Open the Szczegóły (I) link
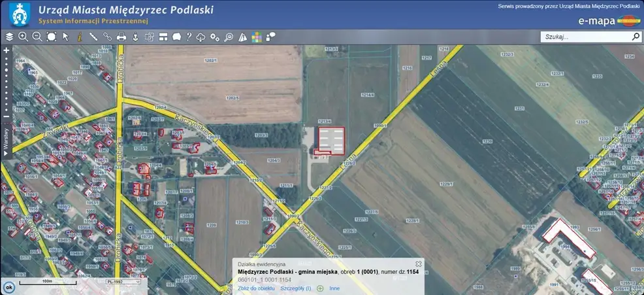The width and height of the screenshot is (644, 295). pos(296,288)
